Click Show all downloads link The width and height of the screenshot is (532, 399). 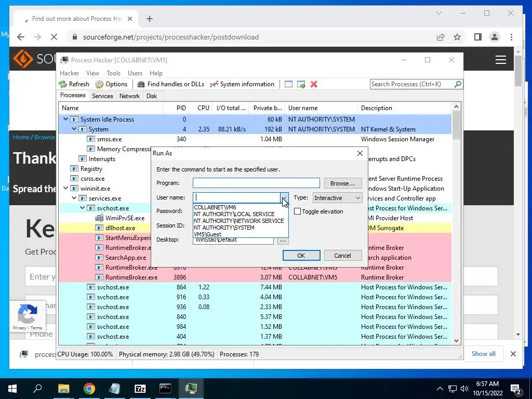483,353
